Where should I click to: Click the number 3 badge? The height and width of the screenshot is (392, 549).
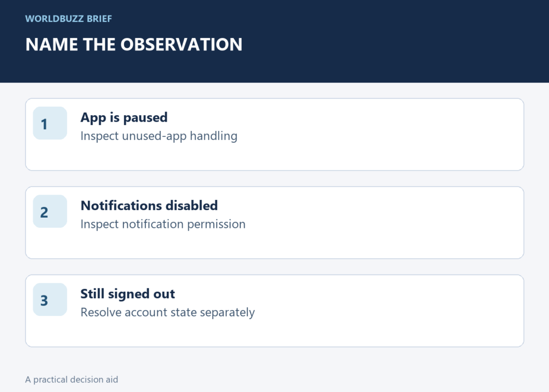tap(50, 300)
